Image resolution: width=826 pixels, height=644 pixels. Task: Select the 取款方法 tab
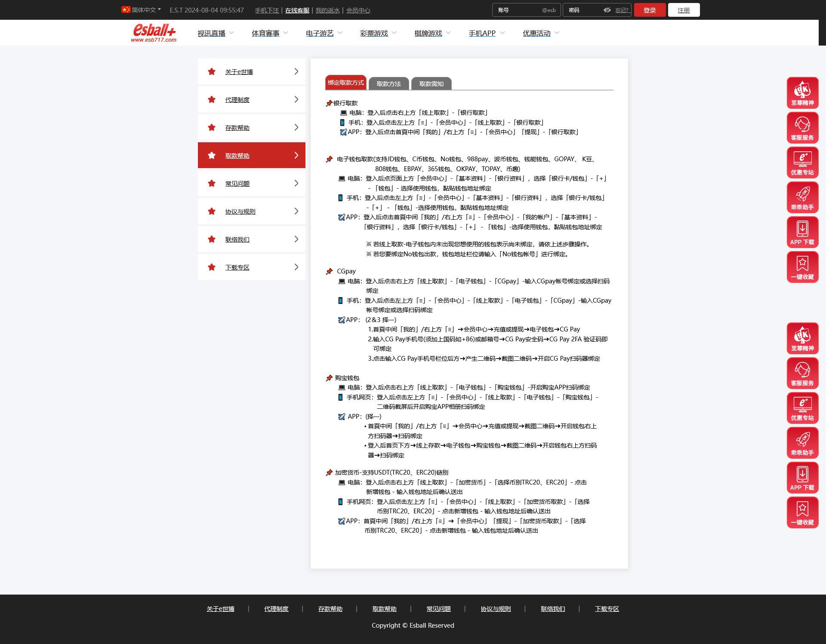click(x=389, y=83)
